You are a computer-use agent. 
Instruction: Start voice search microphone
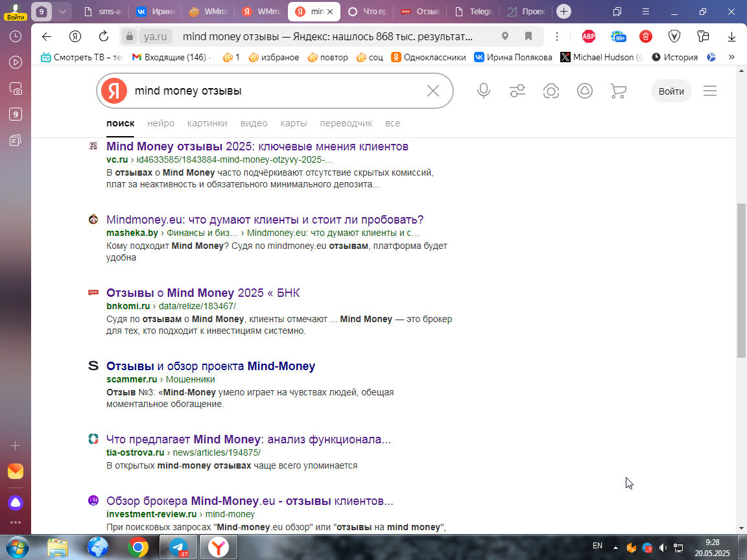pyautogui.click(x=484, y=91)
